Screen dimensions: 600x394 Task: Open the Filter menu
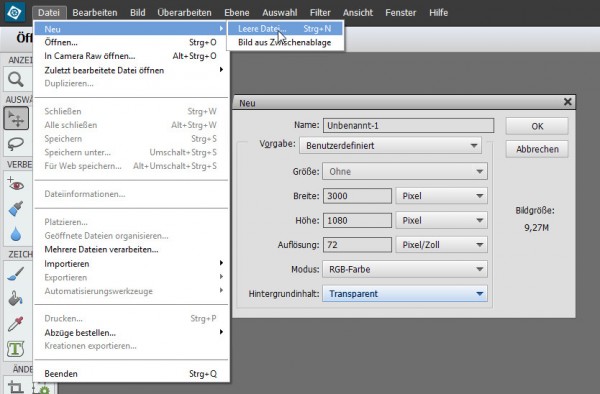click(320, 13)
